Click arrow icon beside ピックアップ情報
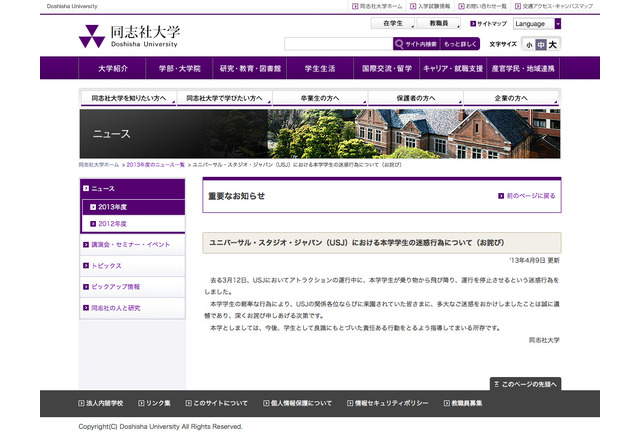The height and width of the screenshot is (437, 640). click(86, 287)
